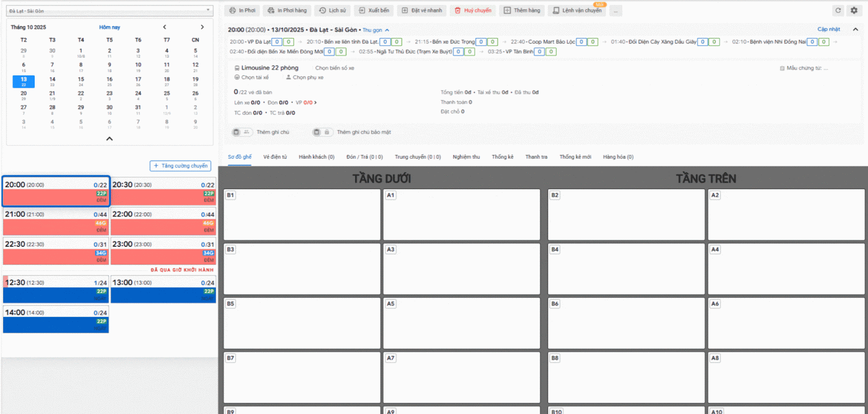Open settings via the gear icon
Image resolution: width=868 pixels, height=414 pixels.
854,10
